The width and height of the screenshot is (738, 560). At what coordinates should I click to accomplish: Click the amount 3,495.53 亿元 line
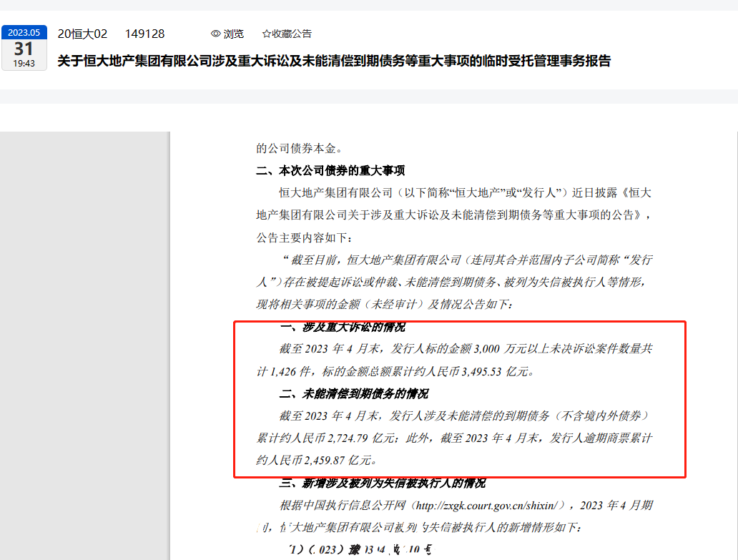396,372
